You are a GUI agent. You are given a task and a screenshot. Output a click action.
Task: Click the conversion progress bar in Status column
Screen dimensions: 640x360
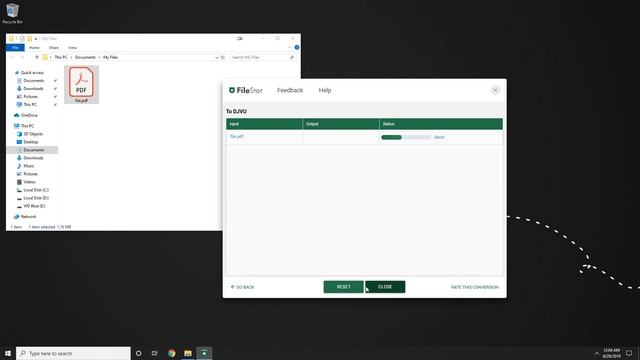point(406,137)
